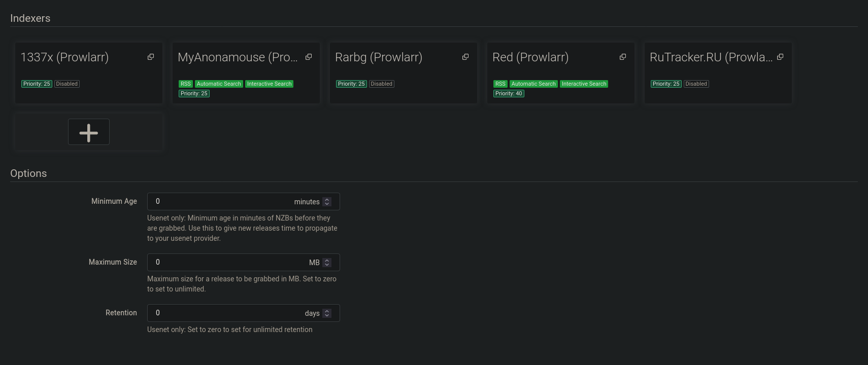The height and width of the screenshot is (365, 868).
Task: Click the Options section heading
Action: (x=28, y=173)
